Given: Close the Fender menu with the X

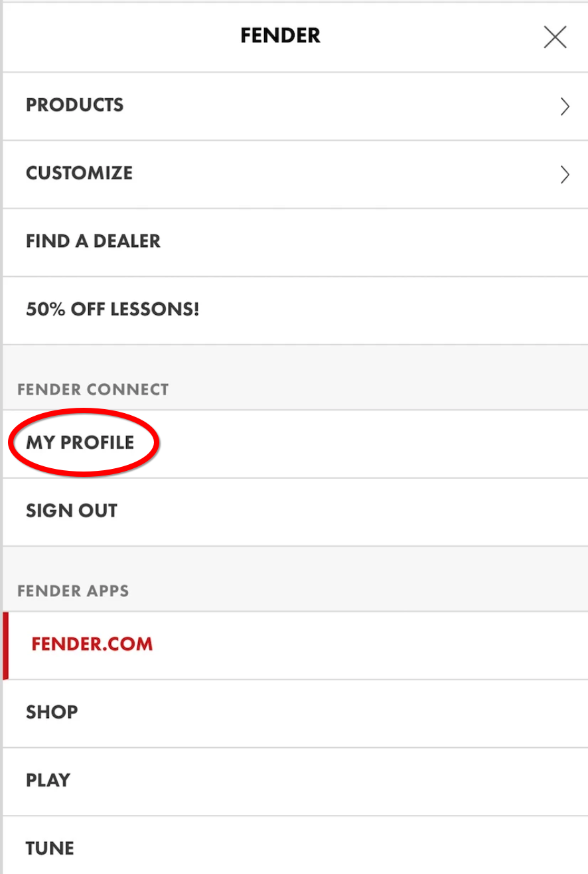Looking at the screenshot, I should [x=555, y=37].
